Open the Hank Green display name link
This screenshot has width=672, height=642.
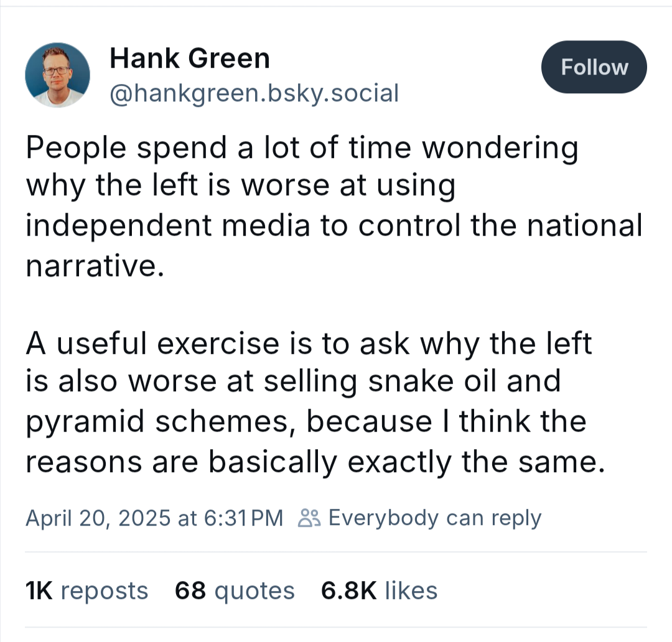190,58
